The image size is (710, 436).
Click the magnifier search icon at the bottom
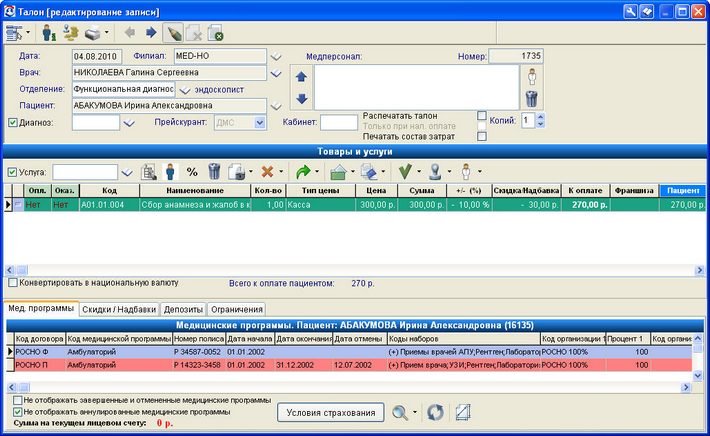click(400, 412)
